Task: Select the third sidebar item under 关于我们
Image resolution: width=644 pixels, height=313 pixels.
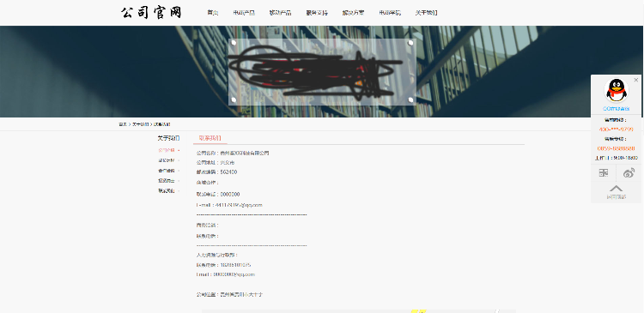Action: pos(167,171)
